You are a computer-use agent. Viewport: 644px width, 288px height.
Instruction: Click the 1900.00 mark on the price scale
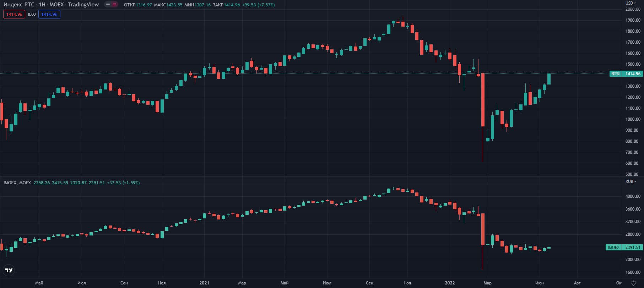point(633,20)
